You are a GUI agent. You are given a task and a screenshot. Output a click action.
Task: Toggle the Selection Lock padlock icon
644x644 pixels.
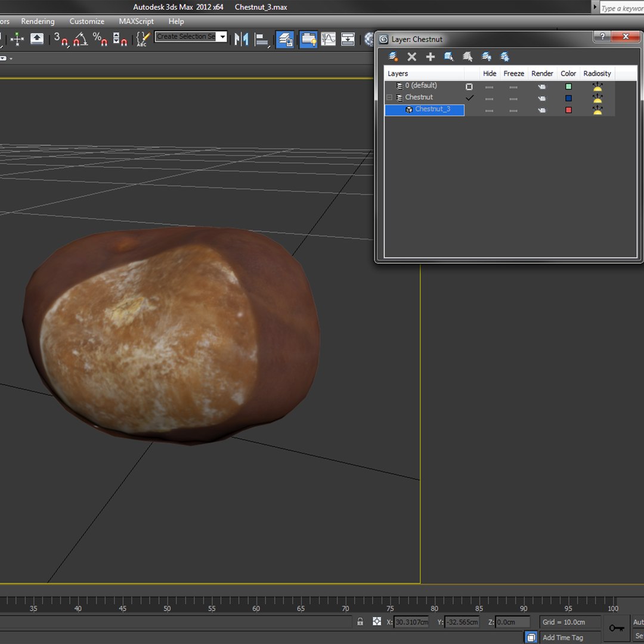[x=360, y=621]
